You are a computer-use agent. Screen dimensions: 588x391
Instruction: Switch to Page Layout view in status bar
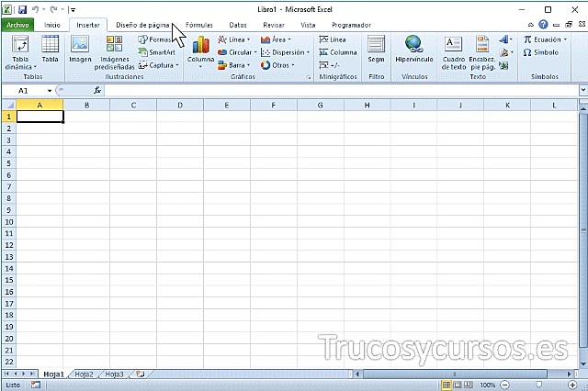458,385
